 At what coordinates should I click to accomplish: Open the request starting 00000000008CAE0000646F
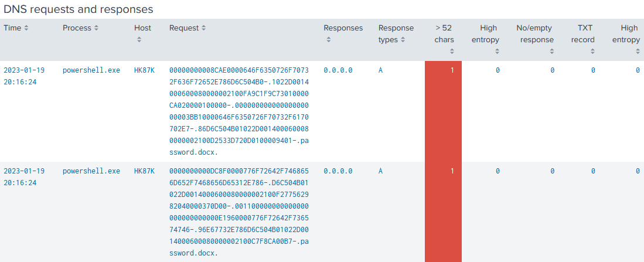point(239,111)
